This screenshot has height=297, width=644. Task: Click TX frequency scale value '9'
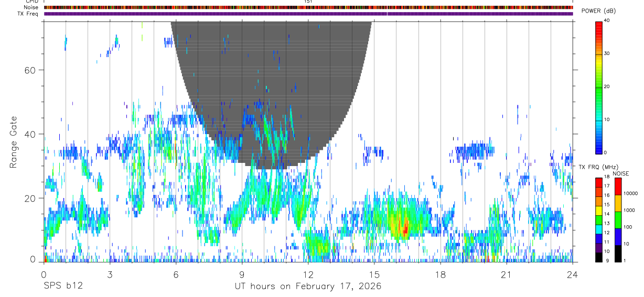606,261
